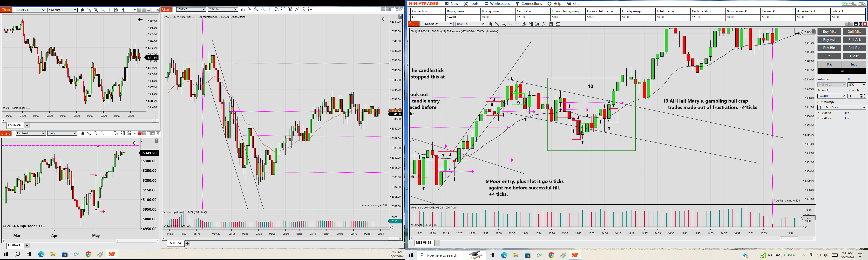Open the notification center in right taskbar

[860, 255]
